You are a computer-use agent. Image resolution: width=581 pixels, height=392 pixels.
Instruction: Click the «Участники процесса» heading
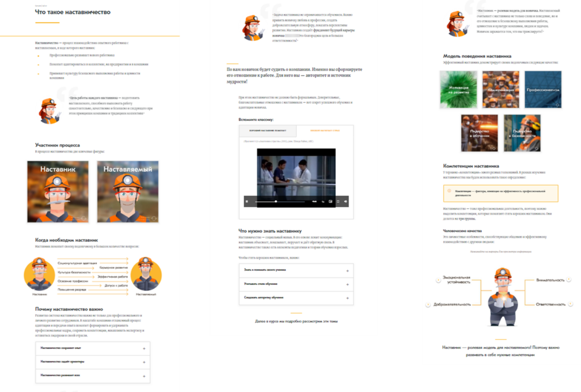coord(57,145)
